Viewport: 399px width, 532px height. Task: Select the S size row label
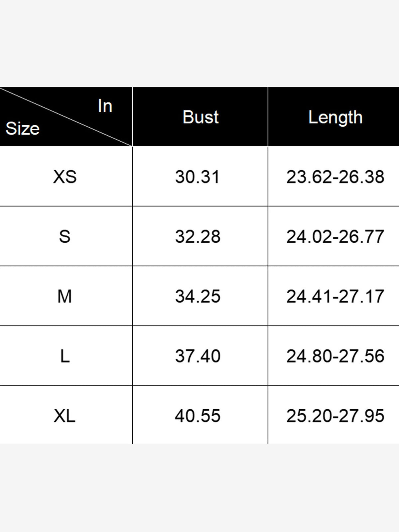[65, 236]
